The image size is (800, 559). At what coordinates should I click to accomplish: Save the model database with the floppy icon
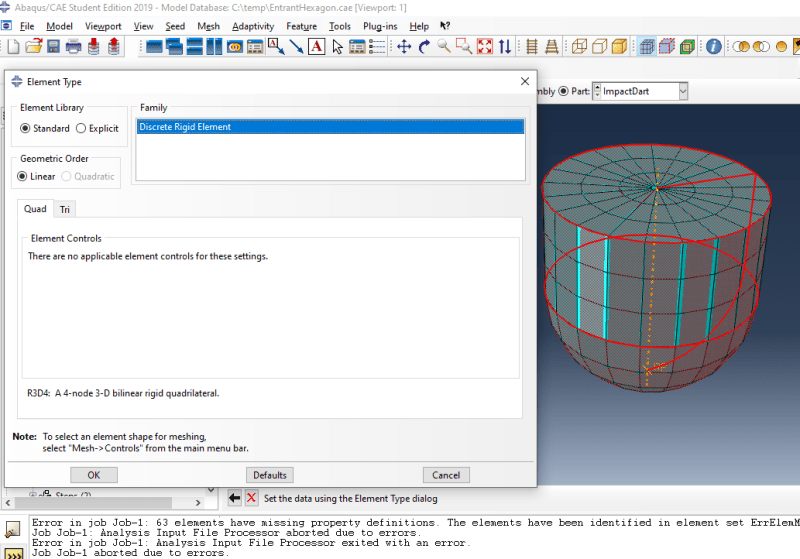pyautogui.click(x=54, y=46)
